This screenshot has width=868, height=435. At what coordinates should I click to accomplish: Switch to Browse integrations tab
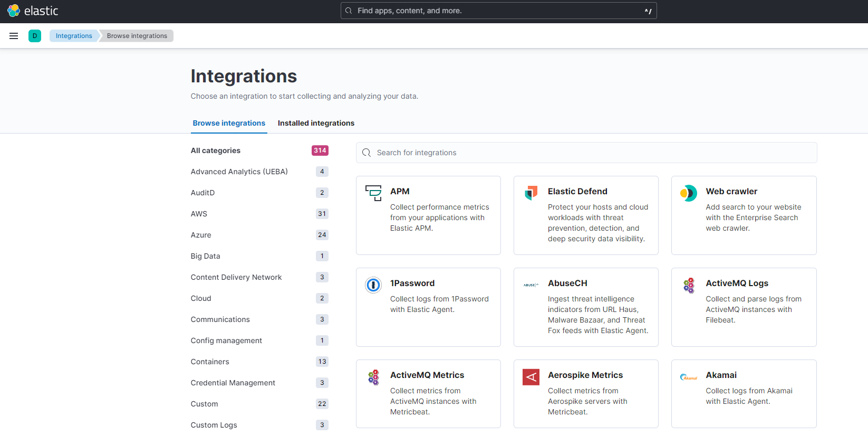229,123
